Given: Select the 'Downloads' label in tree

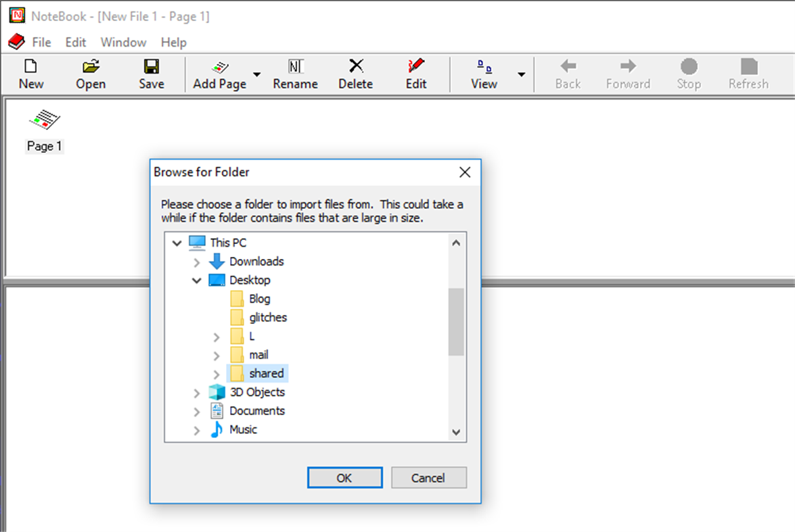Looking at the screenshot, I should [256, 262].
